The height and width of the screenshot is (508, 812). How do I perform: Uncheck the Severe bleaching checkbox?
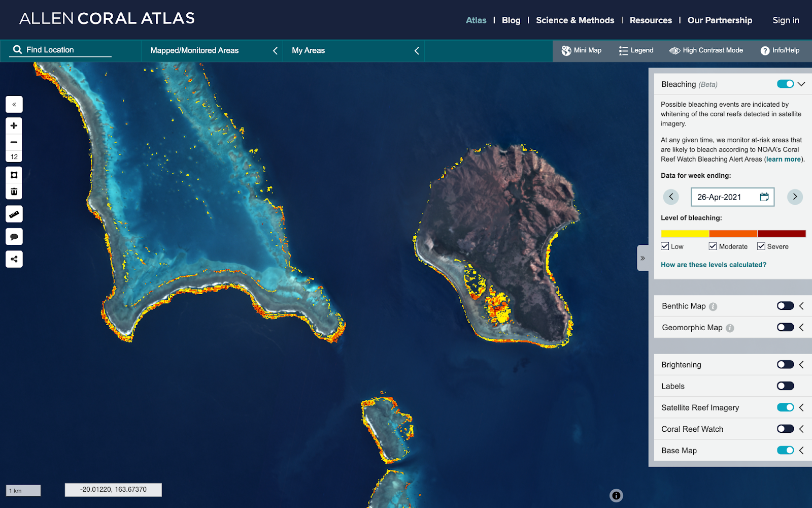click(761, 246)
